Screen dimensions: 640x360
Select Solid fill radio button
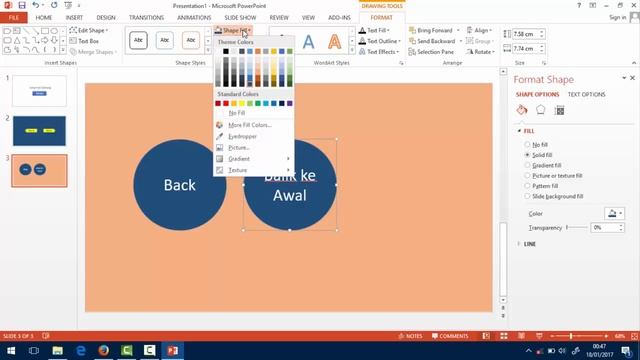tap(527, 155)
